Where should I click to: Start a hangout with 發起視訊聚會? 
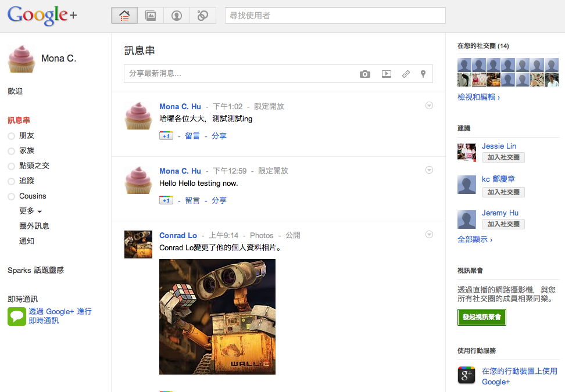coord(482,317)
